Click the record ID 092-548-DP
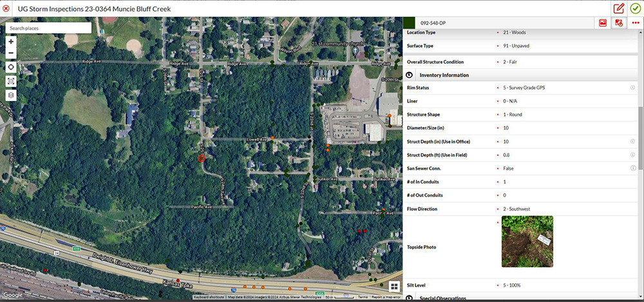This screenshot has height=302, width=644. pos(433,23)
